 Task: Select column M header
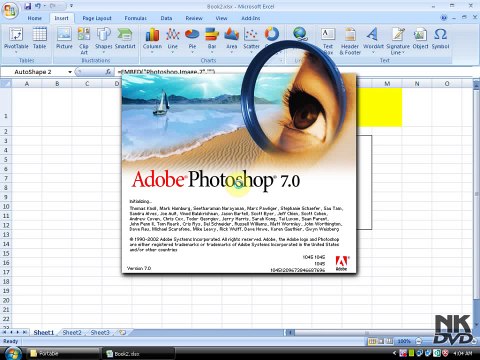387,84
